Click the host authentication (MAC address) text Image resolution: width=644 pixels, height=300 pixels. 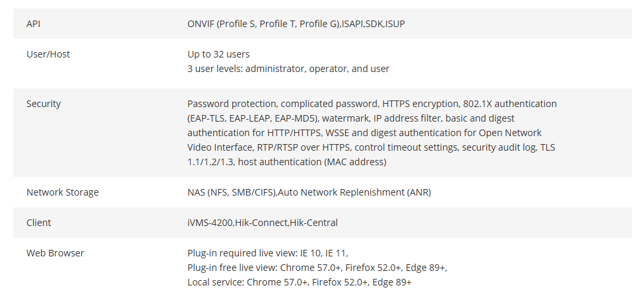click(312, 162)
